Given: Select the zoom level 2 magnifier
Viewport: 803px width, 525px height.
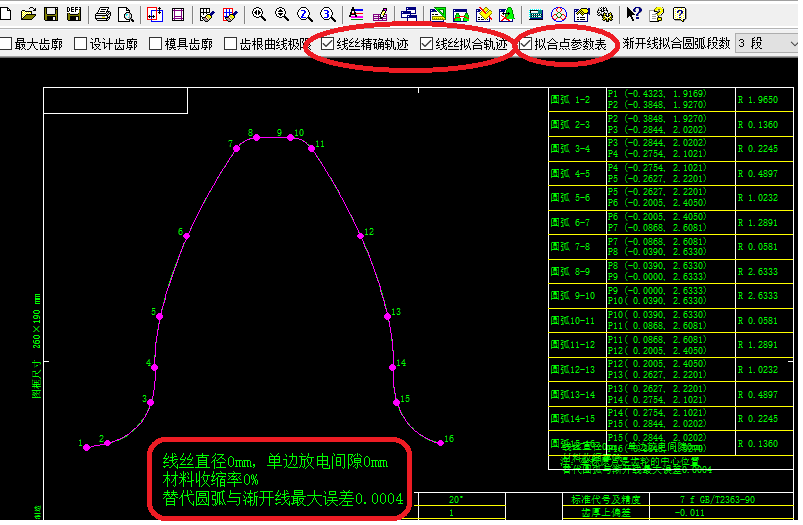Looking at the screenshot, I should (305, 14).
